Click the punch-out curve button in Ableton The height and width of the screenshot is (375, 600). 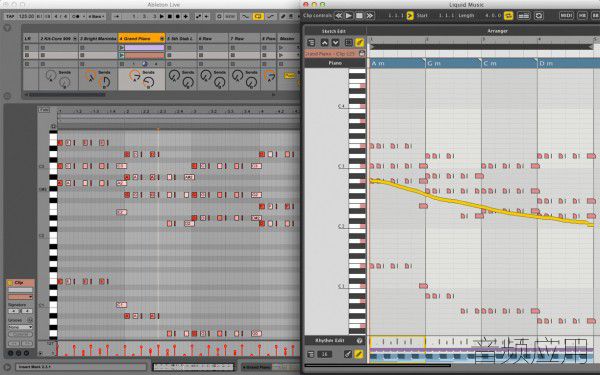[x=271, y=16]
